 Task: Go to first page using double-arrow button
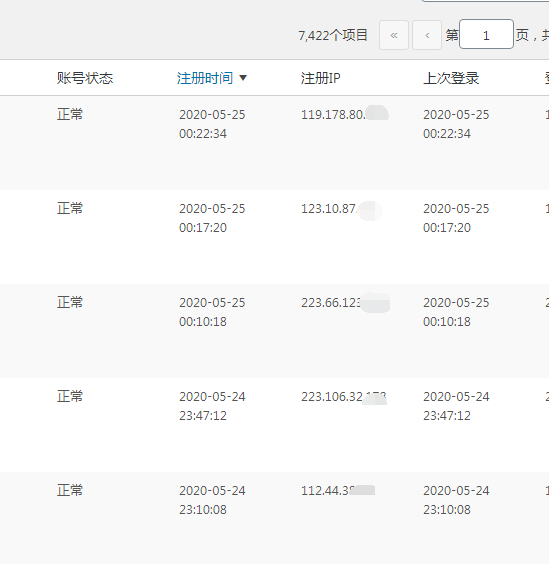coord(394,35)
